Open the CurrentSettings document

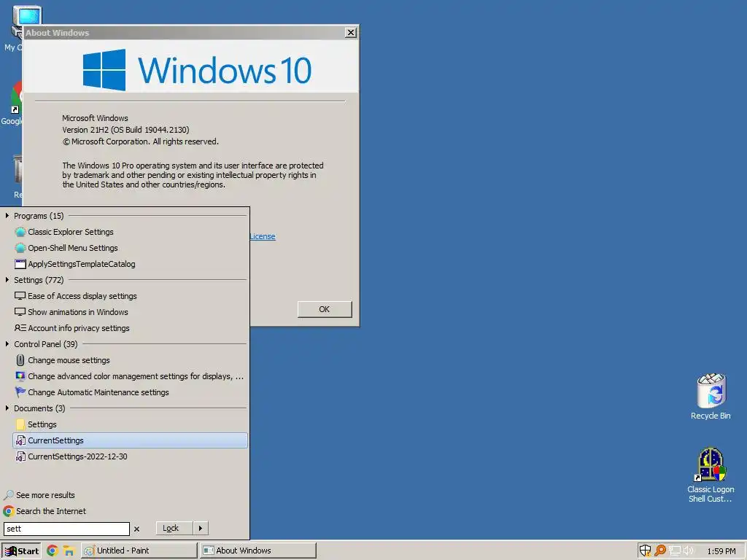pyautogui.click(x=130, y=440)
